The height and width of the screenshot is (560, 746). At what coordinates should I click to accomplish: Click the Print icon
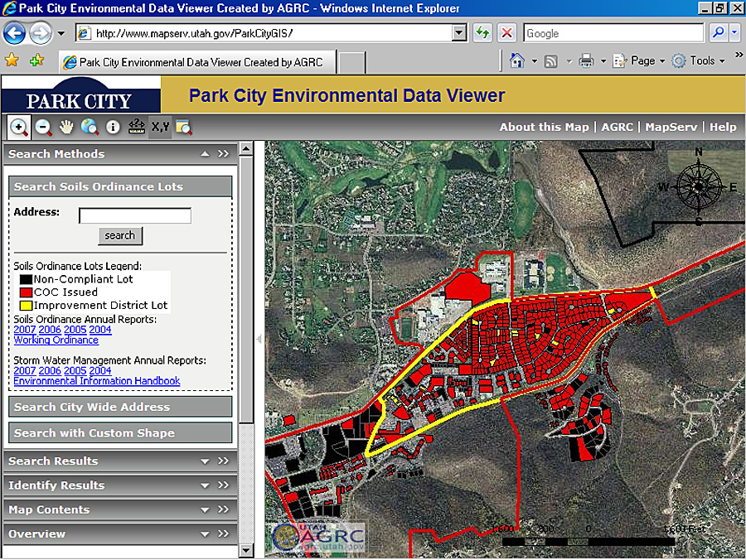click(x=586, y=60)
